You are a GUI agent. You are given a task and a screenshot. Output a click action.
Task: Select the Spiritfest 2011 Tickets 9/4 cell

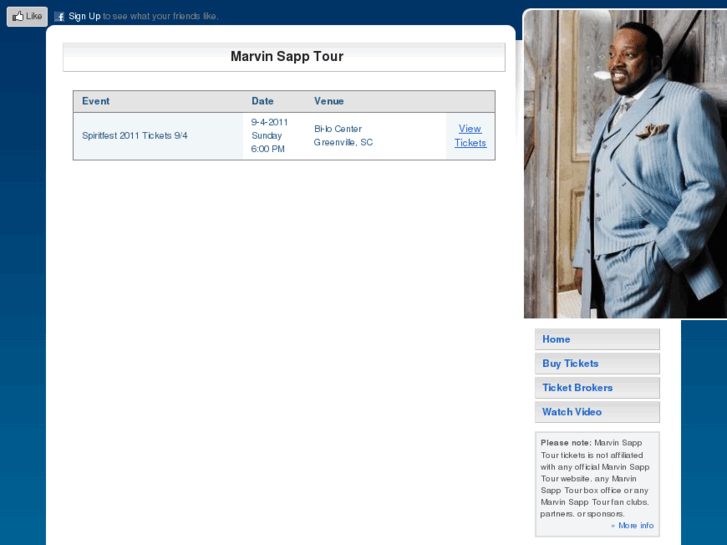(158, 136)
